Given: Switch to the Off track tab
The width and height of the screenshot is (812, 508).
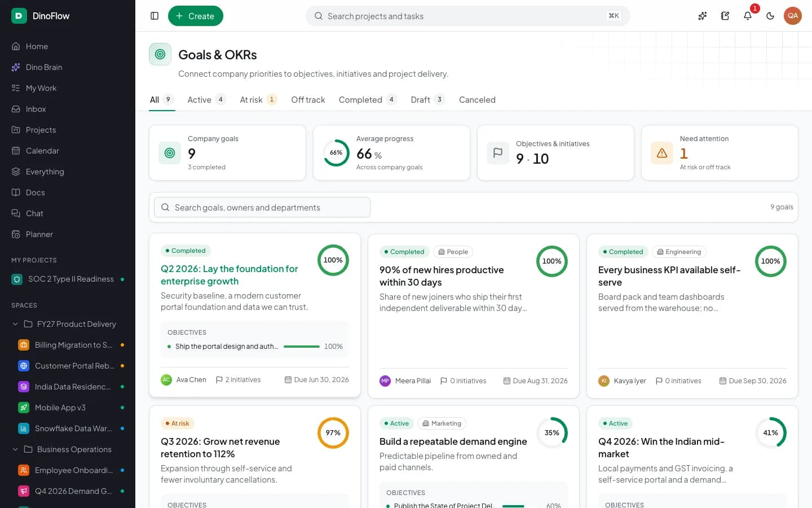Looking at the screenshot, I should [x=308, y=100].
